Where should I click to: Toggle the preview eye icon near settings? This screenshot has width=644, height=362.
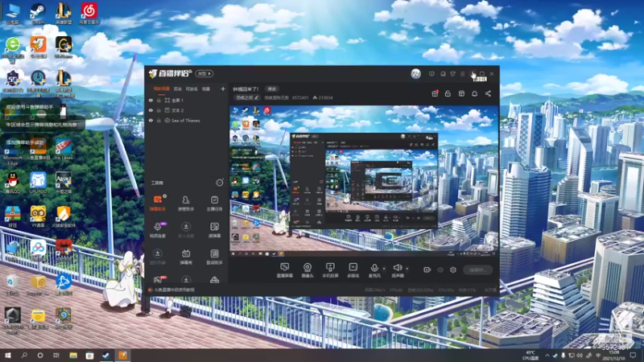[440, 270]
